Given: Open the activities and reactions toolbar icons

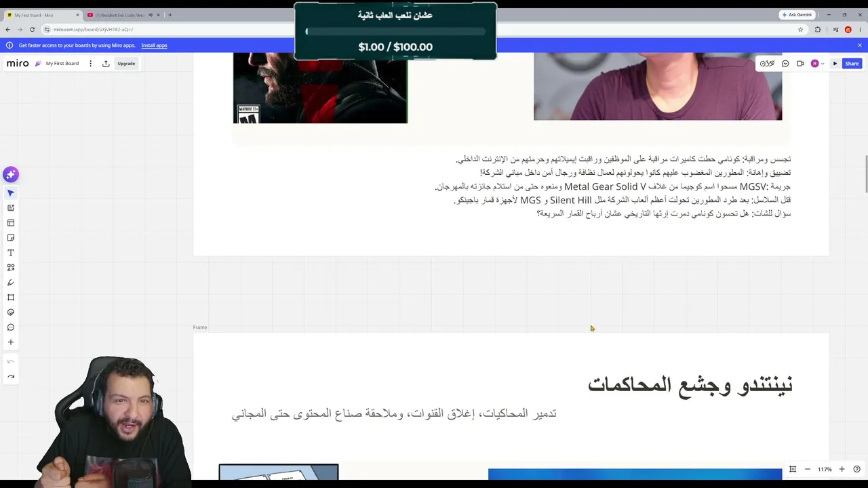Looking at the screenshot, I should pos(767,64).
